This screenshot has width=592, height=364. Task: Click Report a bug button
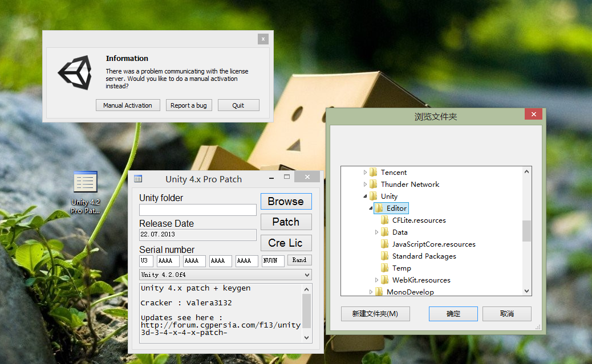point(189,105)
